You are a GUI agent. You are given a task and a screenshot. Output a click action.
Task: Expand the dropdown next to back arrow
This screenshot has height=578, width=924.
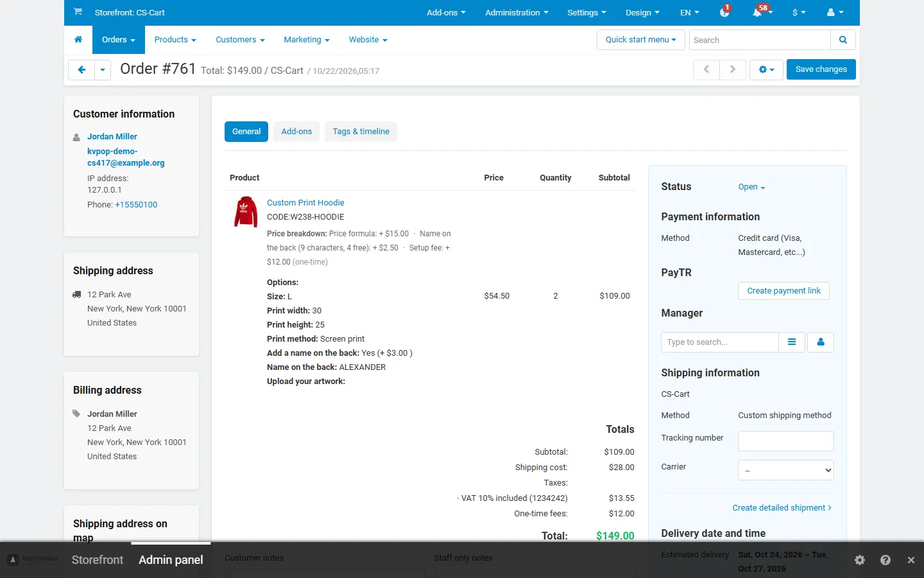pos(103,69)
